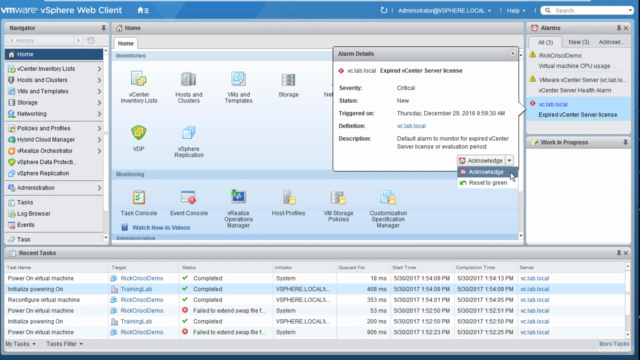Open the Host Profiles icon
640x360 pixels.
[x=289, y=197]
